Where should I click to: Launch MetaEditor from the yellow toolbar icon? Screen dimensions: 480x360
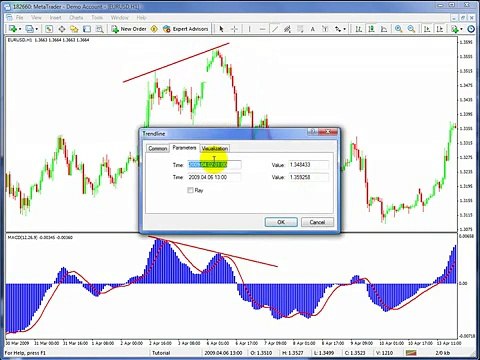tap(154, 29)
